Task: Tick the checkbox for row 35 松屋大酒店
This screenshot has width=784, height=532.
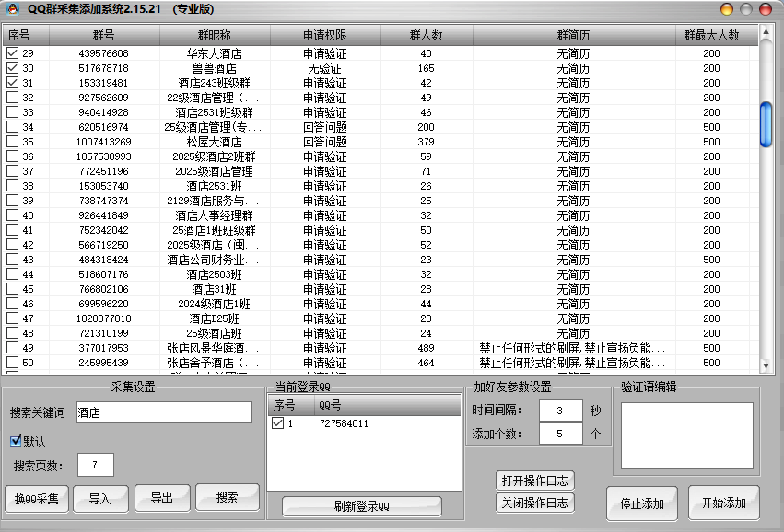Action: click(x=12, y=142)
